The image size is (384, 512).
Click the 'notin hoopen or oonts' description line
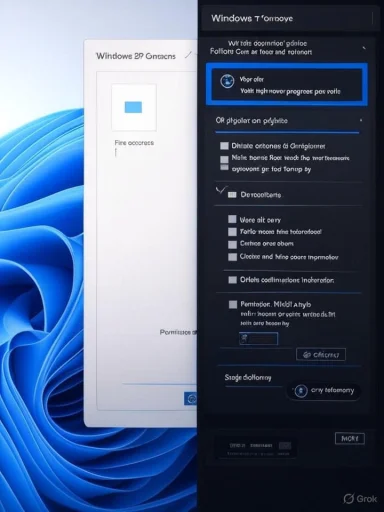tap(288, 314)
